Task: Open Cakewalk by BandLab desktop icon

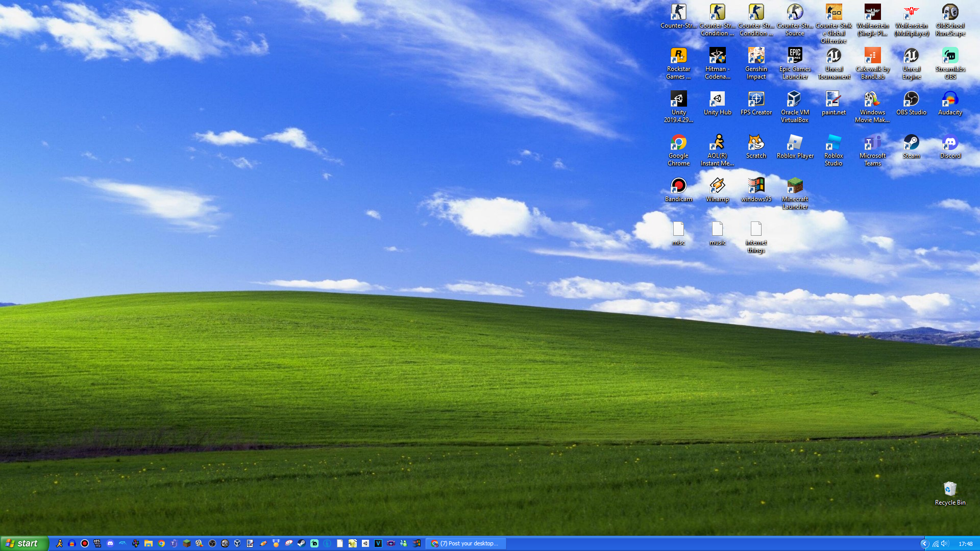Action: pos(872,63)
